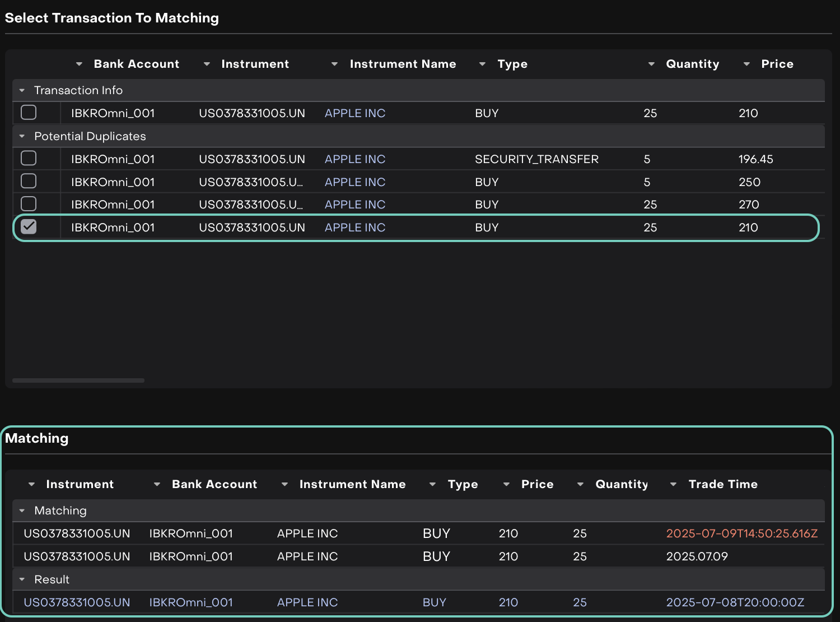Viewport: 840px width, 622px height.
Task: Click the horizontal scrollbar under the transaction table
Action: click(78, 380)
